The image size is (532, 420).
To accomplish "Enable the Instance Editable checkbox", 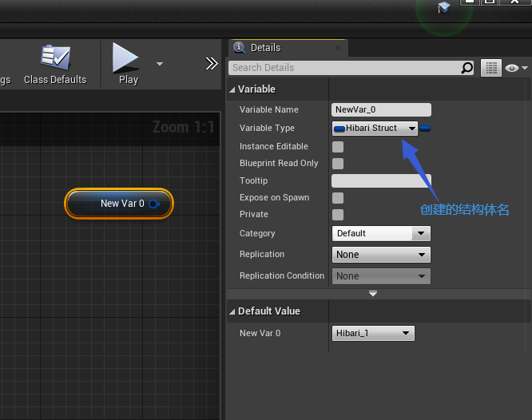I will pyautogui.click(x=338, y=147).
